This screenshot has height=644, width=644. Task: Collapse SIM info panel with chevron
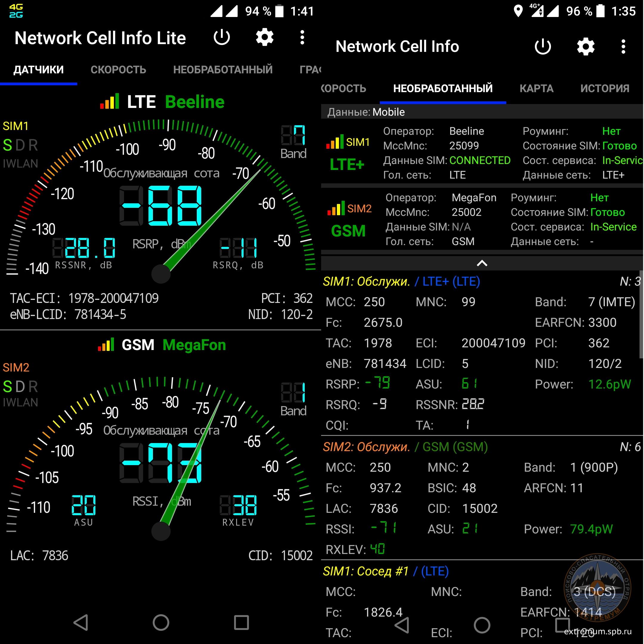coord(482,263)
